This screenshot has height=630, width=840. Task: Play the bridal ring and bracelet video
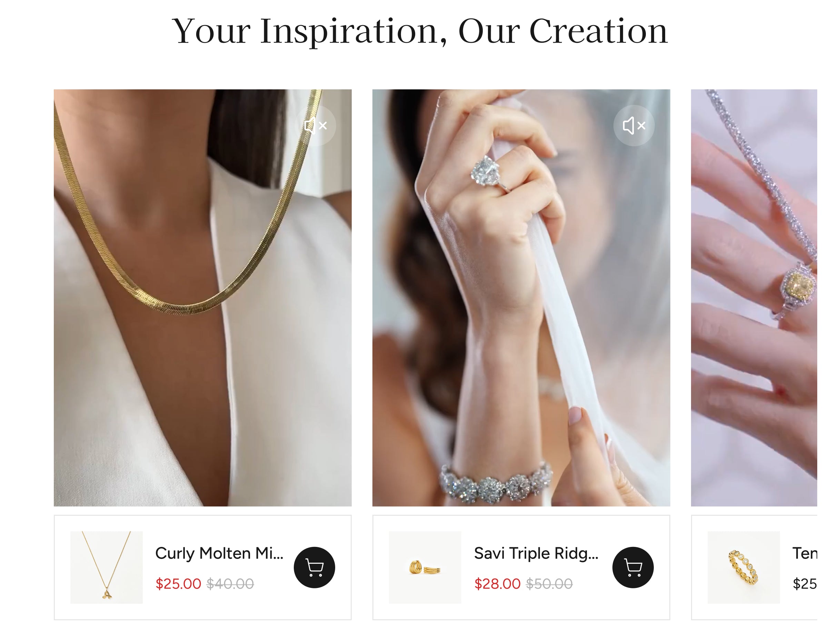521,298
